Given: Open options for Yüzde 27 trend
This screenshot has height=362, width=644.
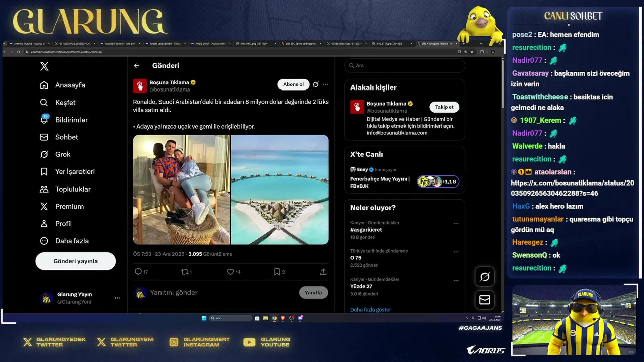Looking at the screenshot, I should coord(456,280).
